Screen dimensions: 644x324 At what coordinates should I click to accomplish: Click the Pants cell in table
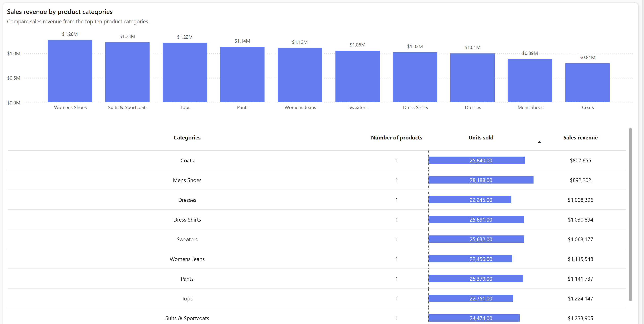187,279
